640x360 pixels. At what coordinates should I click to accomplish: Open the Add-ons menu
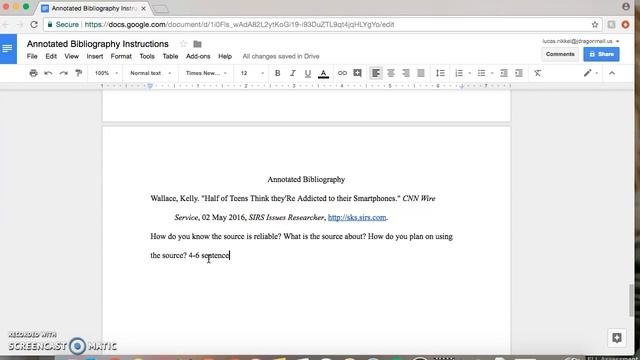(198, 56)
